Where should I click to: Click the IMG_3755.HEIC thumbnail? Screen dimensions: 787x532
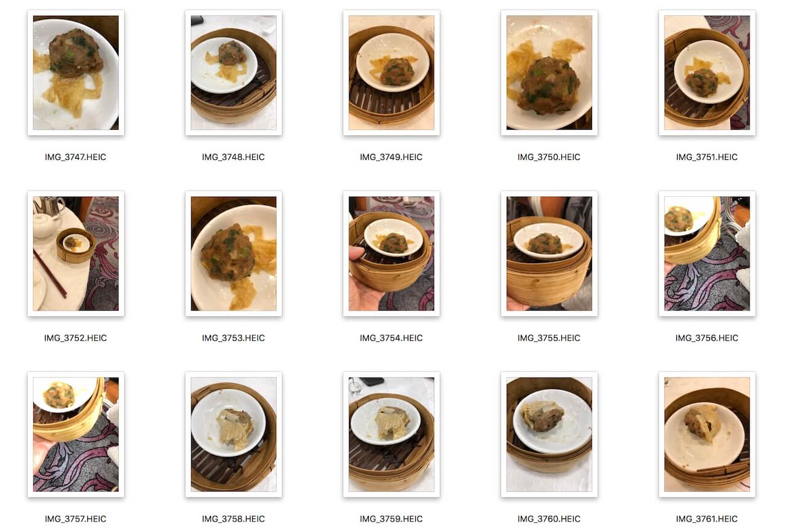tap(549, 253)
